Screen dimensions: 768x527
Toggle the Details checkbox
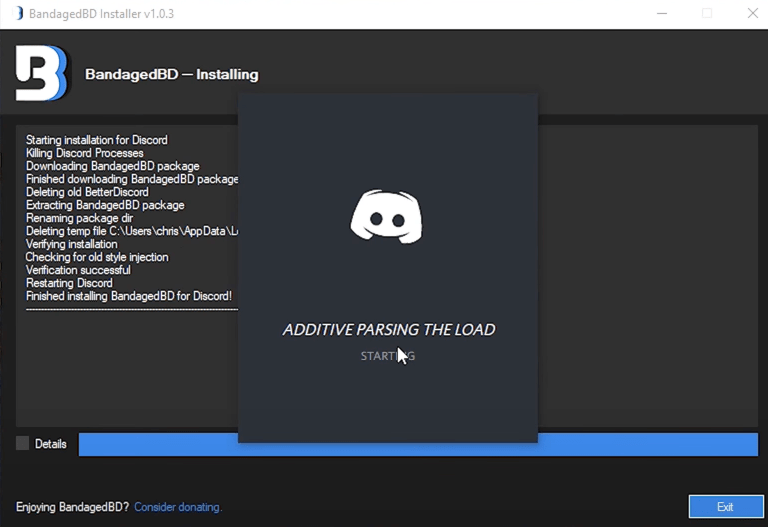point(23,443)
